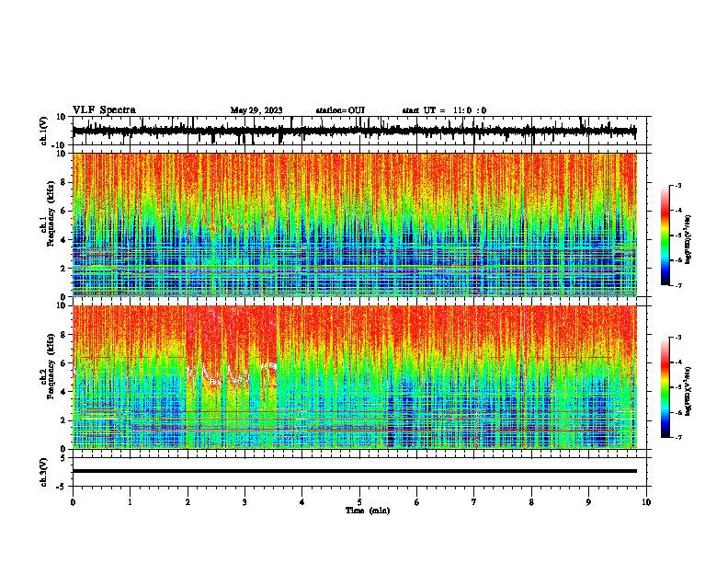Viewport: 728px width, 563px height.
Task: Click the "-3" label on ch.1 color bar
Action: tap(678, 186)
